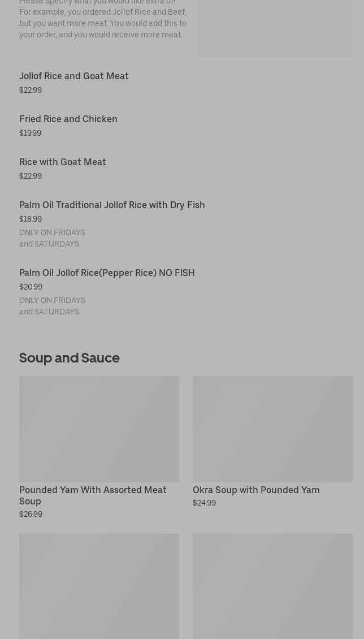Click the $18.99 price
This screenshot has width=364, height=639.
coord(31,219)
